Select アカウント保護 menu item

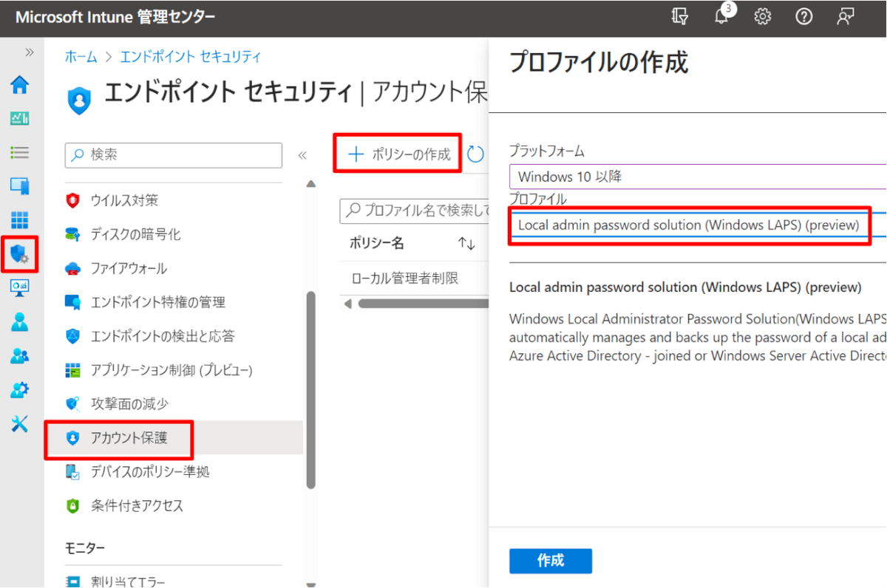click(x=174, y=438)
